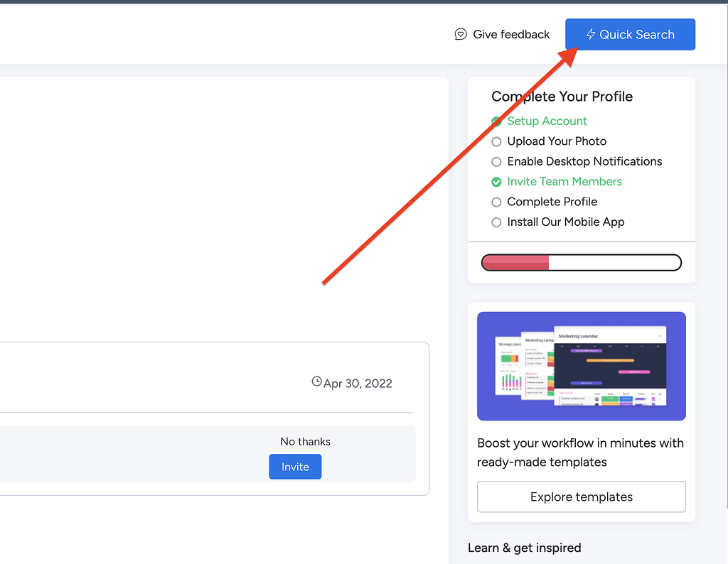Screen dimensions: 728x564
Task: Check the Enable Desktop Notifications item
Action: coord(496,161)
